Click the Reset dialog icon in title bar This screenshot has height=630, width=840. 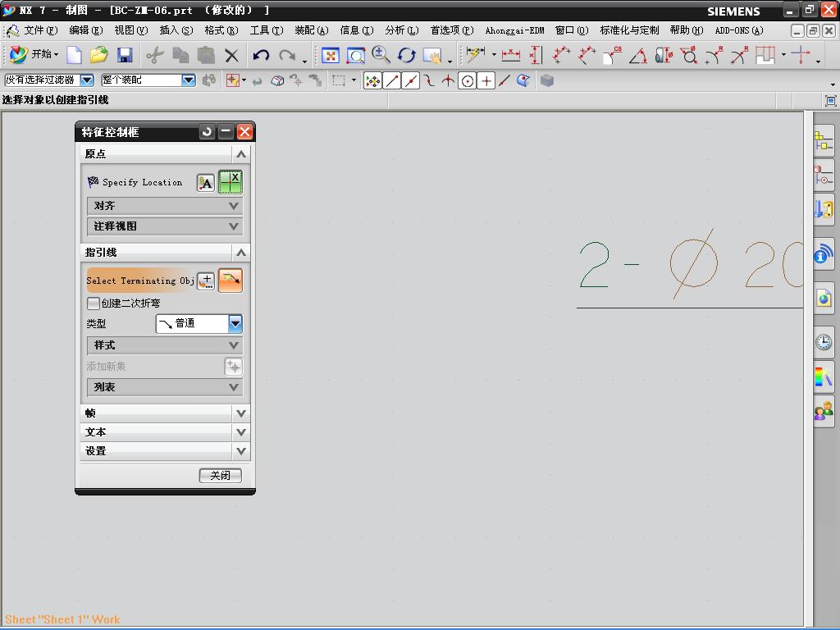pos(207,131)
